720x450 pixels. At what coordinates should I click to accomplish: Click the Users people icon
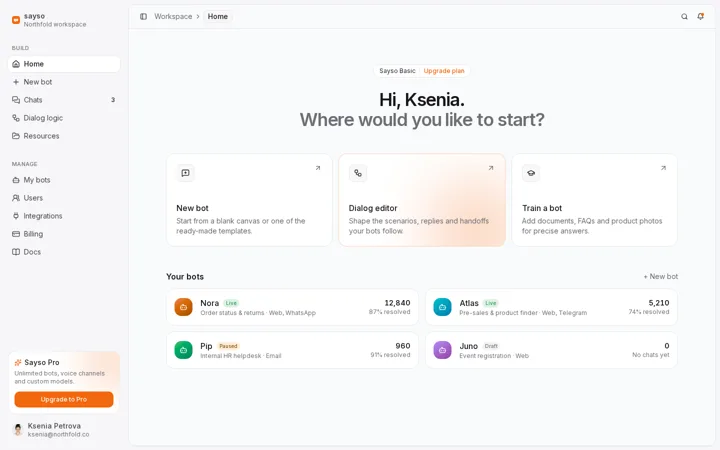(16, 198)
